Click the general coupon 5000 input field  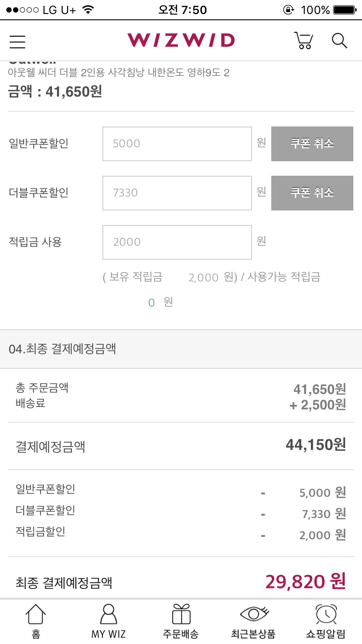pyautogui.click(x=177, y=144)
